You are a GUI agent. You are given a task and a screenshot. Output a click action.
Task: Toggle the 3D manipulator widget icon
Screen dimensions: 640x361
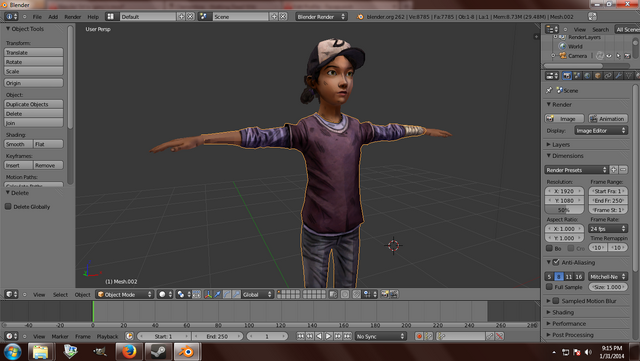pos(208,294)
